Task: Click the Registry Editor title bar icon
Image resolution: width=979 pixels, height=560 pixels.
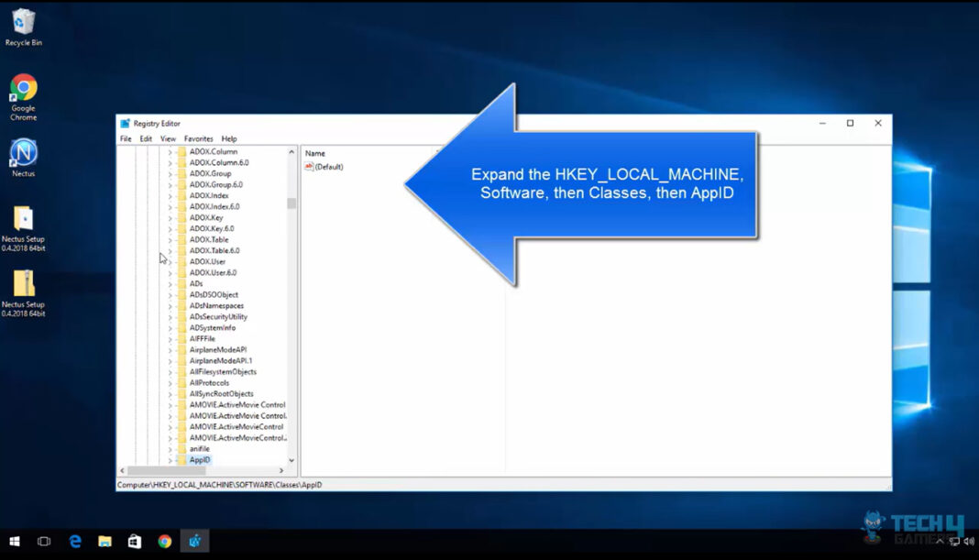Action: tap(125, 123)
